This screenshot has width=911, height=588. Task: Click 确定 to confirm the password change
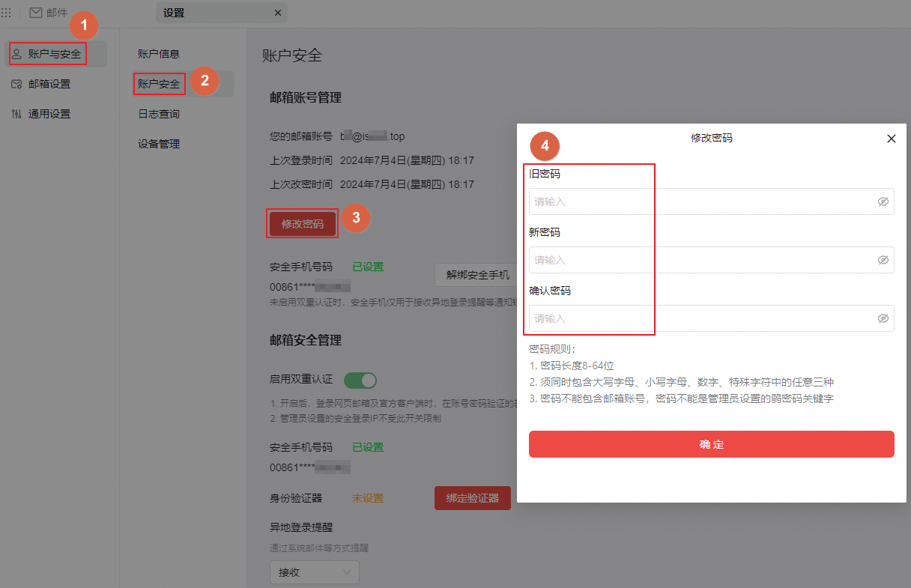[711, 444]
